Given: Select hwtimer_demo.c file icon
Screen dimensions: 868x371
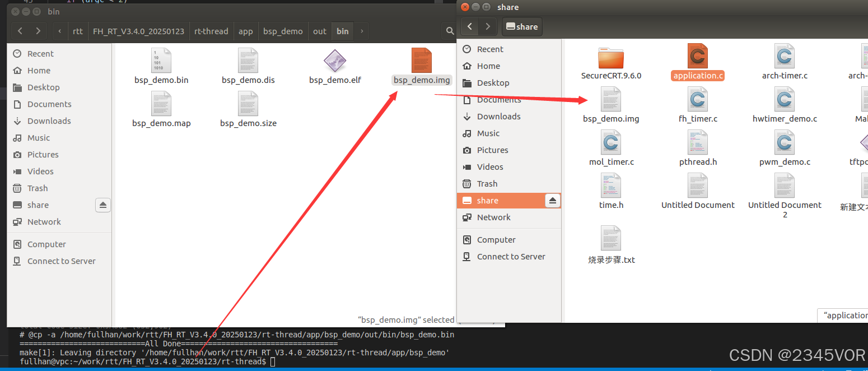Looking at the screenshot, I should [785, 99].
